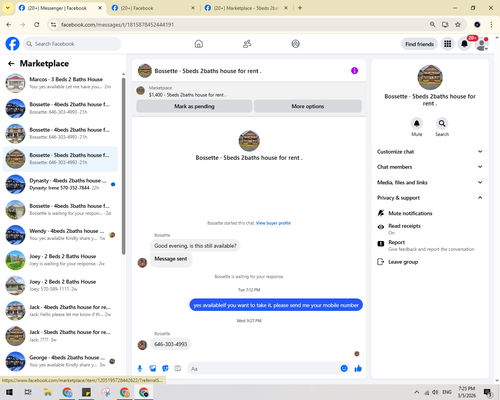The height and width of the screenshot is (400, 500).
Task: Click the Leave group icon
Action: tap(380, 262)
